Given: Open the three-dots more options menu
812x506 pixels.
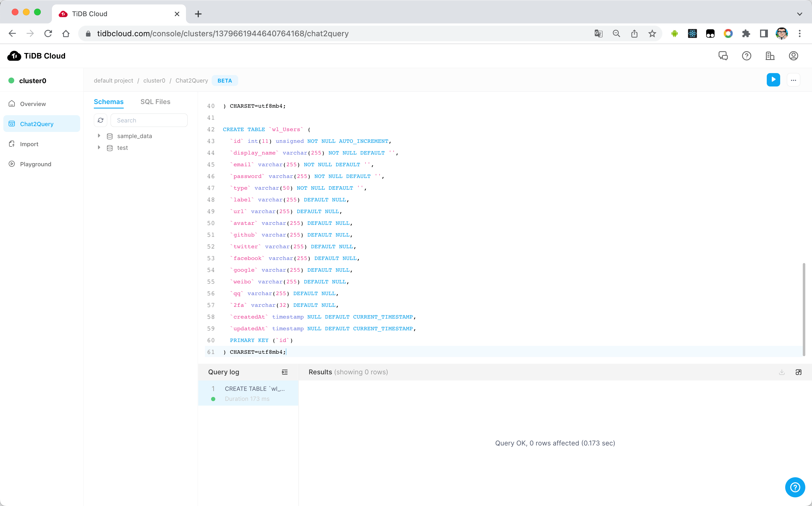Looking at the screenshot, I should (x=793, y=80).
